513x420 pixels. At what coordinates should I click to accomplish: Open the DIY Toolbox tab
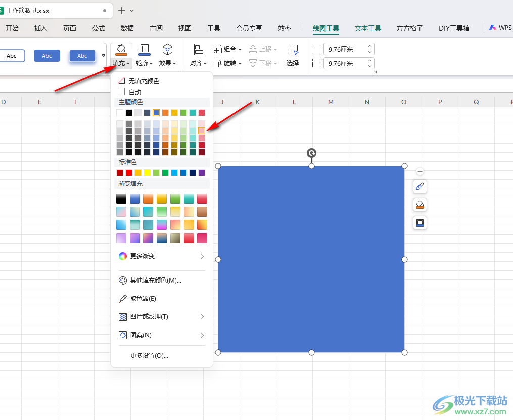pos(454,28)
